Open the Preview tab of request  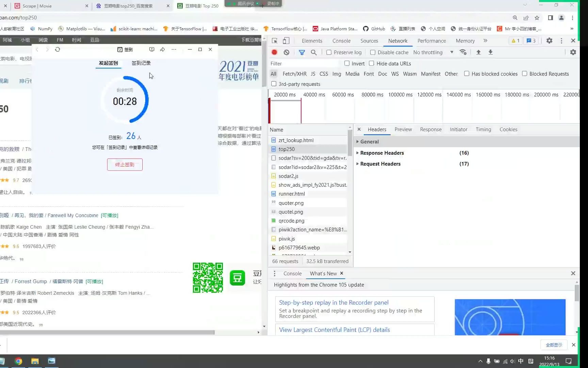click(403, 129)
